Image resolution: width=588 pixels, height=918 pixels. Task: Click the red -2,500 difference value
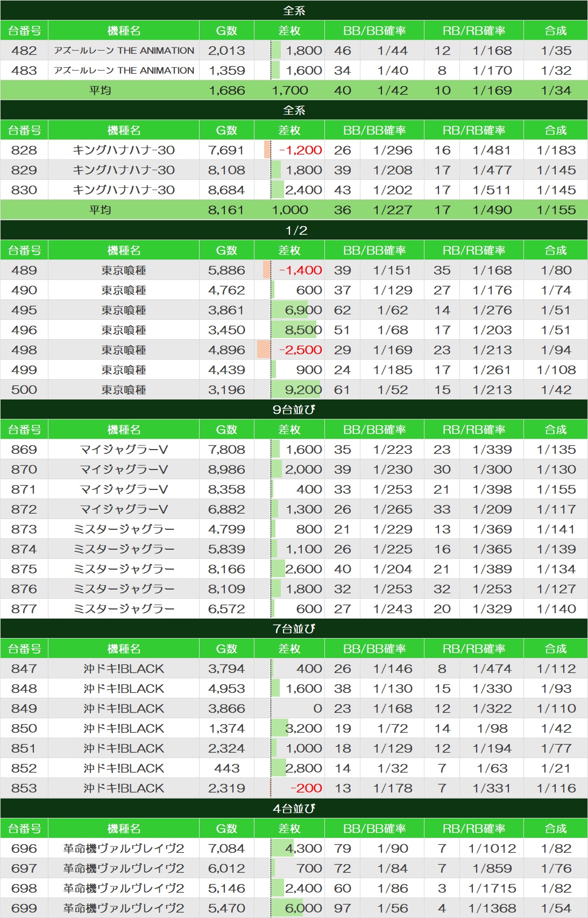300,350
